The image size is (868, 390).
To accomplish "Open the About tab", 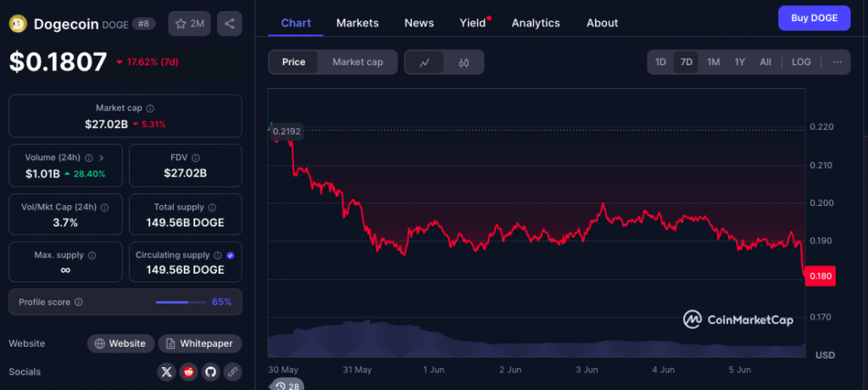I will point(603,23).
